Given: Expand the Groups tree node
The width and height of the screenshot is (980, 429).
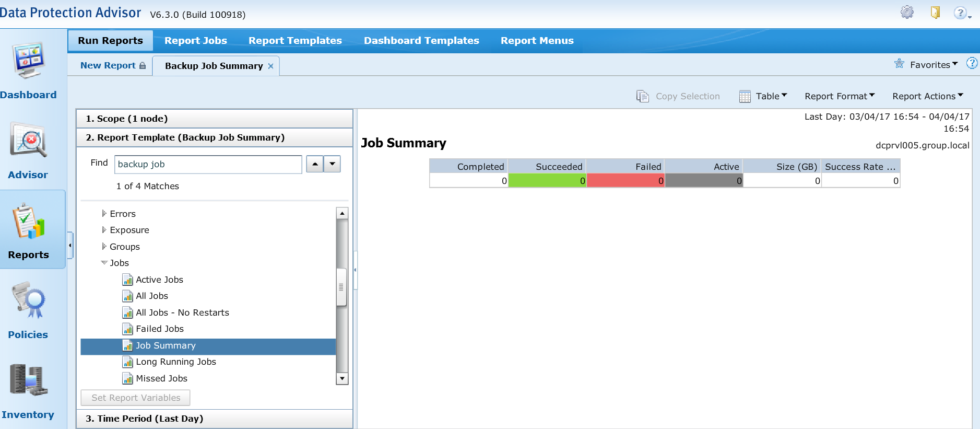Looking at the screenshot, I should tap(104, 246).
